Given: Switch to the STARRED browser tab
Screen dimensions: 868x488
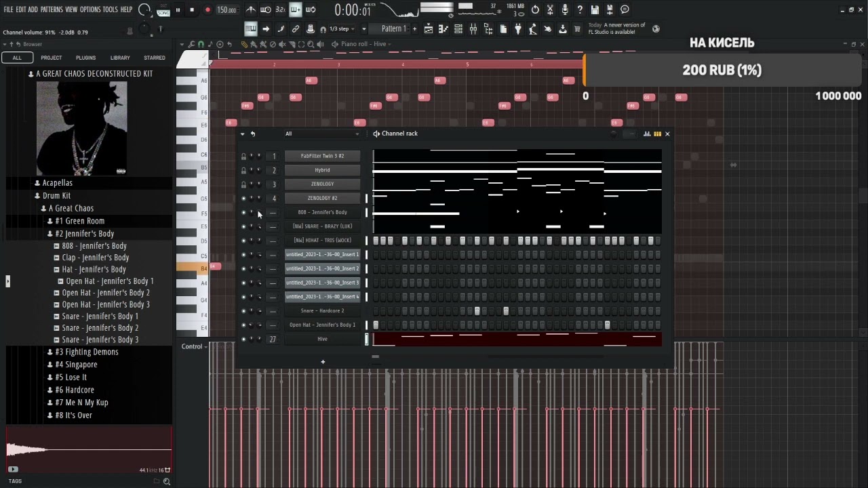Looking at the screenshot, I should point(154,58).
